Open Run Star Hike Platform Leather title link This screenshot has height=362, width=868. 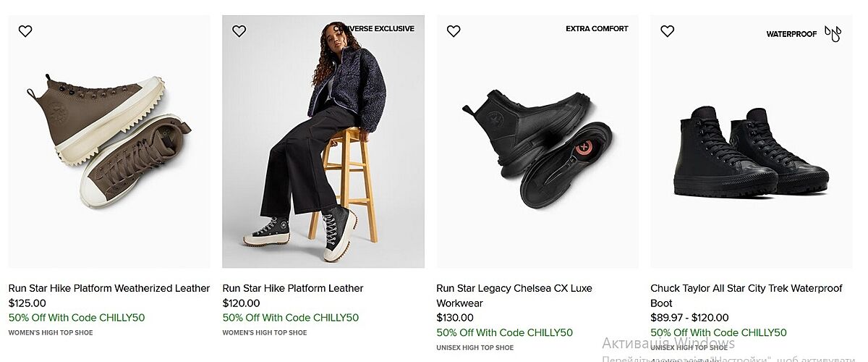point(293,288)
